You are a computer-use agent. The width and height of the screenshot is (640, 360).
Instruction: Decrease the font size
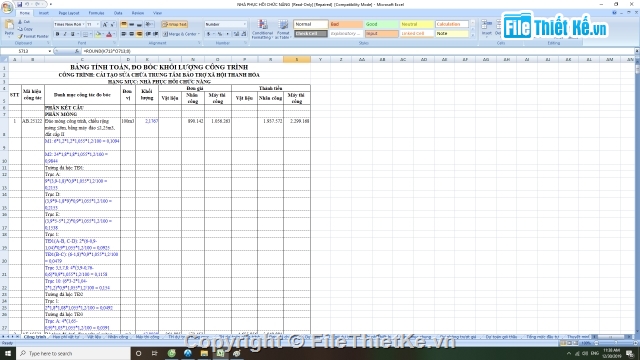(x=112, y=24)
